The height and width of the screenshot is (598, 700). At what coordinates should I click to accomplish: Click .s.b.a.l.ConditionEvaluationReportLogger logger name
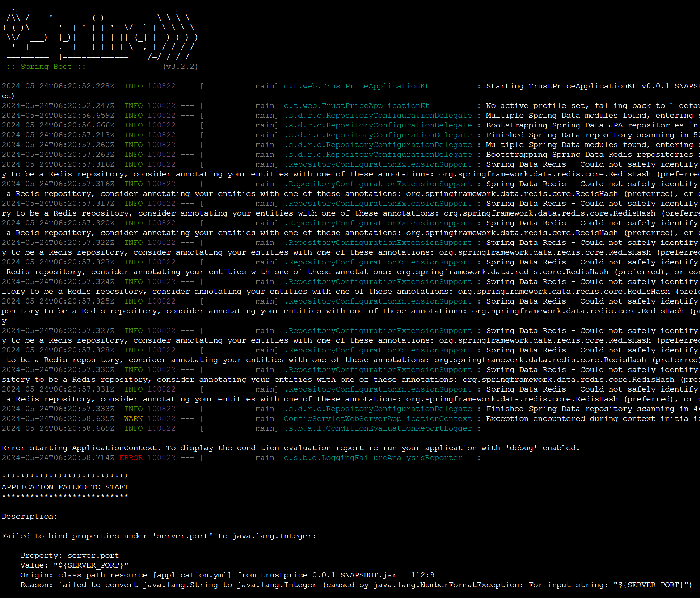tap(378, 428)
